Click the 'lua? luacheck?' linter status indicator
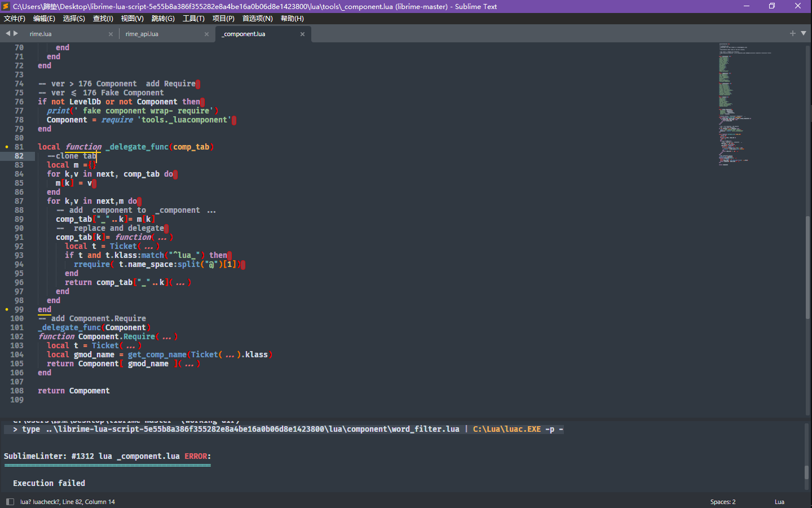 tap(39, 501)
